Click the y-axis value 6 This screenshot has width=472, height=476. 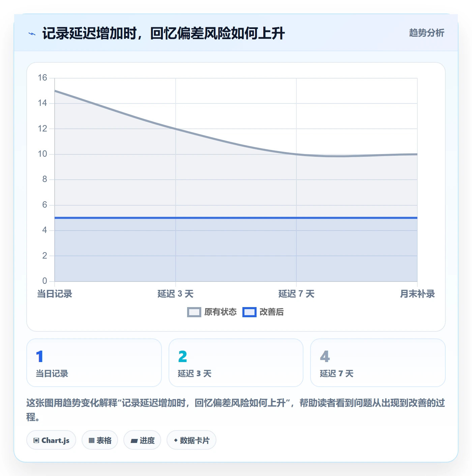[45, 205]
